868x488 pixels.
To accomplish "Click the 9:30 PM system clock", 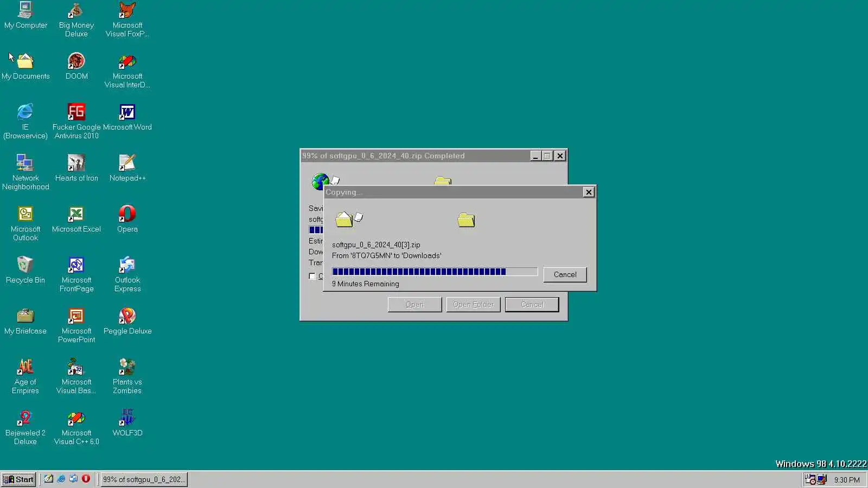I will click(847, 480).
